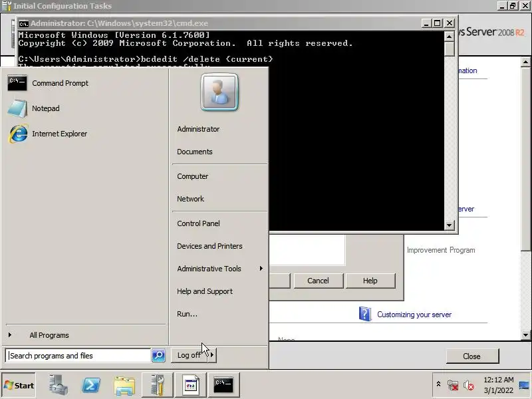Click the network status tray icon
The height and width of the screenshot is (399, 532).
(x=453, y=385)
